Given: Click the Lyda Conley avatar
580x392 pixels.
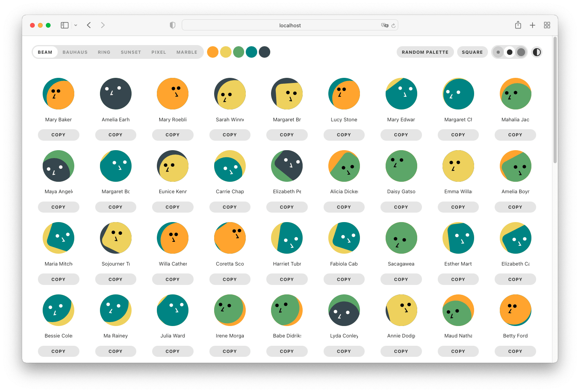Looking at the screenshot, I should tap(344, 310).
